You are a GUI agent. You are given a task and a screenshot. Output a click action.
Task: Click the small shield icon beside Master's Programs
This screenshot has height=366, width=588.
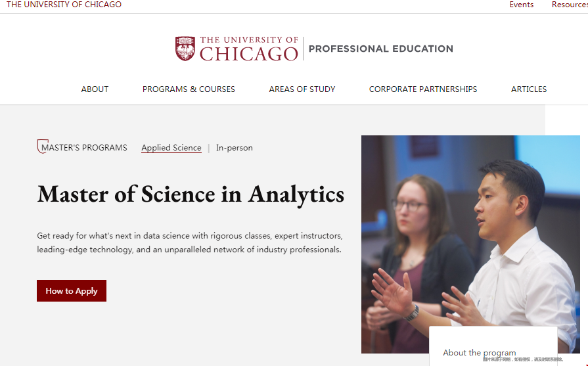click(42, 147)
